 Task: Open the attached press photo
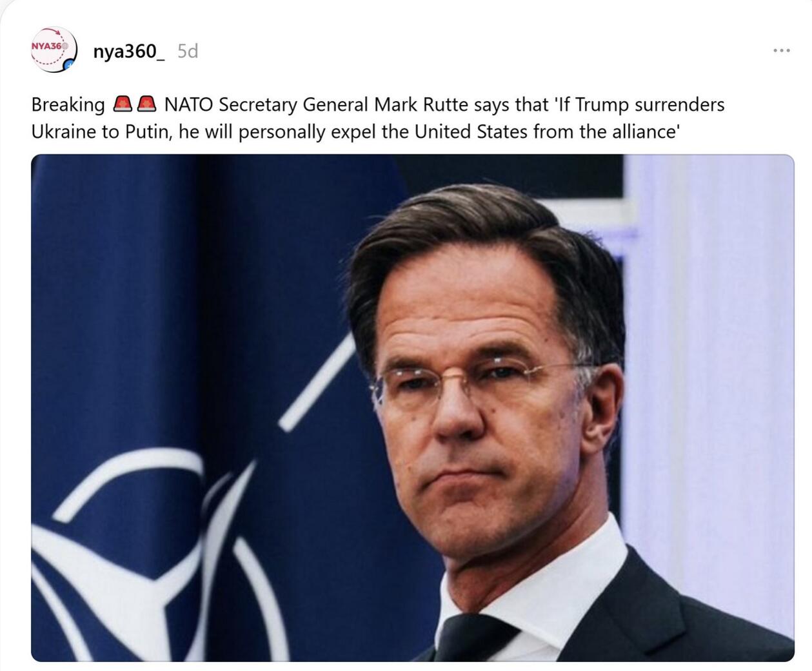(x=413, y=408)
